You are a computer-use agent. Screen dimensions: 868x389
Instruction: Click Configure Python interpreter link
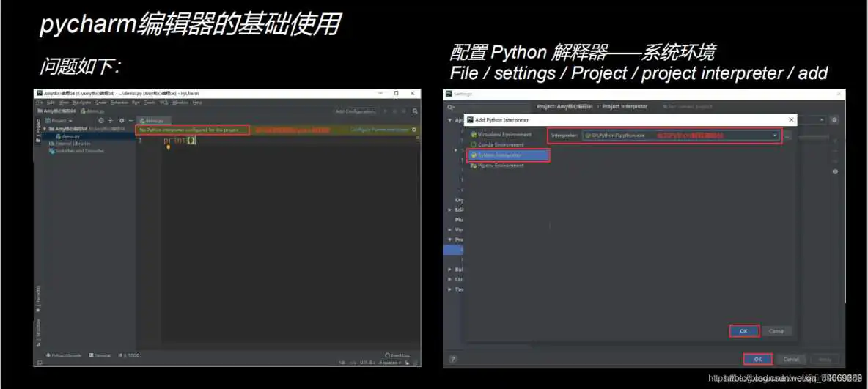380,130
